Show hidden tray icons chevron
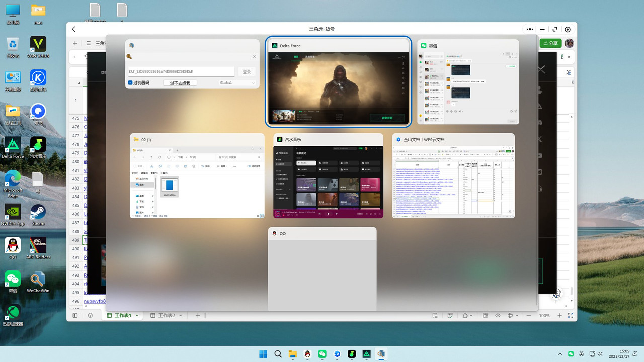Screen dimensions: 644x362 tap(560, 354)
